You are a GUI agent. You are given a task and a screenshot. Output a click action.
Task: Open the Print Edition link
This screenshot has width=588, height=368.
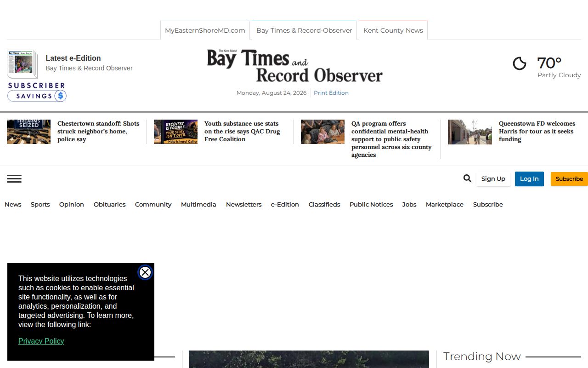[x=331, y=93]
